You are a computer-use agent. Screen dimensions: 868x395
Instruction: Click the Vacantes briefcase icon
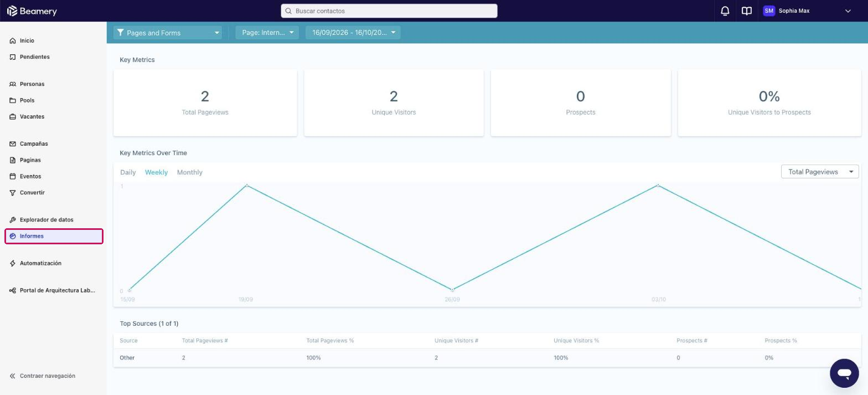tap(13, 117)
